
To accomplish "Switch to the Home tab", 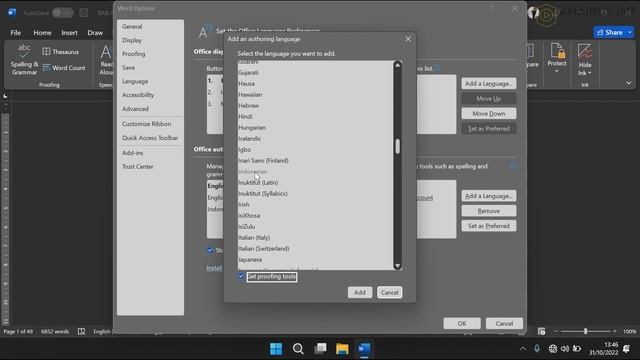I will tap(42, 33).
